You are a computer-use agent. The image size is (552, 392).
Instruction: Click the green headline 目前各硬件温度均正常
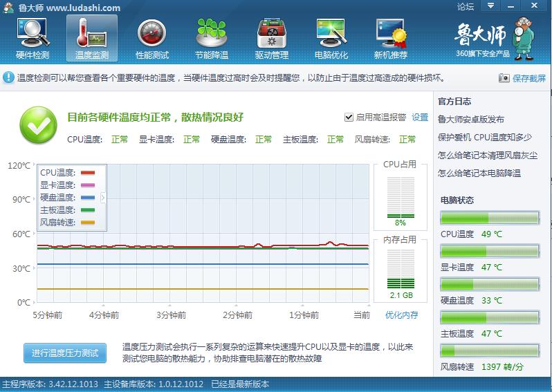pyautogui.click(x=155, y=117)
